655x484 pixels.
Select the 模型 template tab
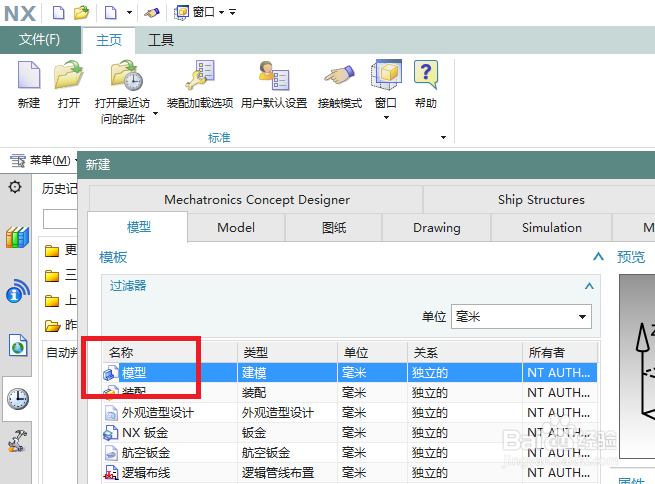tap(138, 227)
